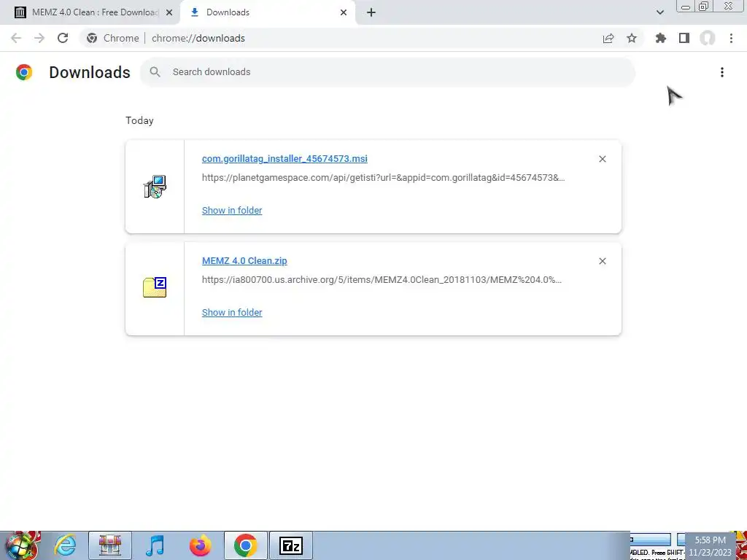Image resolution: width=747 pixels, height=560 pixels.
Task: Click the browser forward arrow
Action: pos(39,38)
